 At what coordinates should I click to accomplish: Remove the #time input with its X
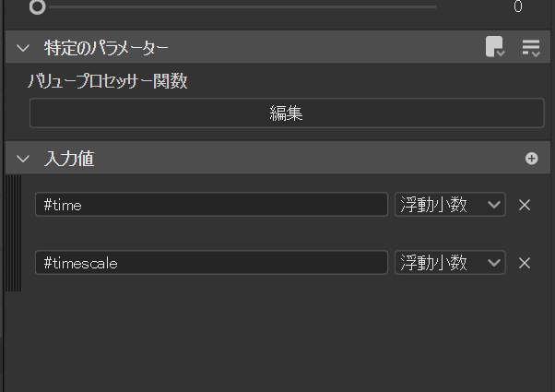point(525,205)
